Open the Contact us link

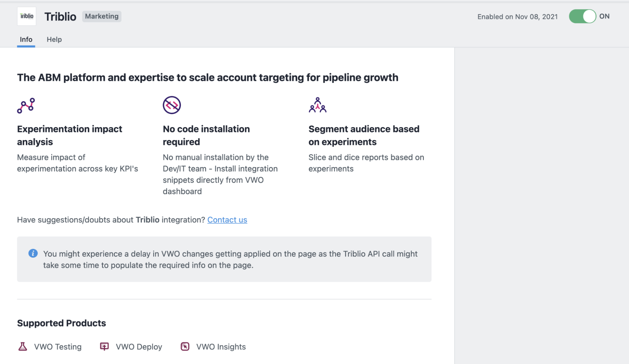coord(227,220)
